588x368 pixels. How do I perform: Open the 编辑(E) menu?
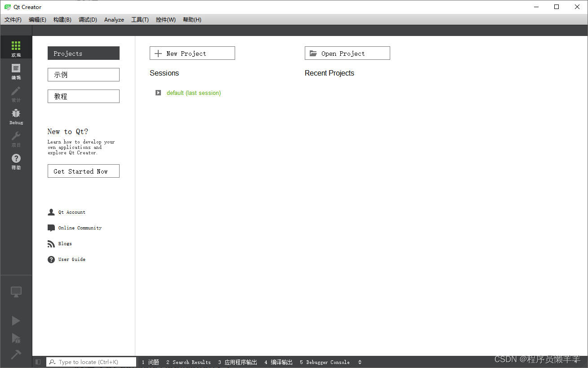pos(37,20)
